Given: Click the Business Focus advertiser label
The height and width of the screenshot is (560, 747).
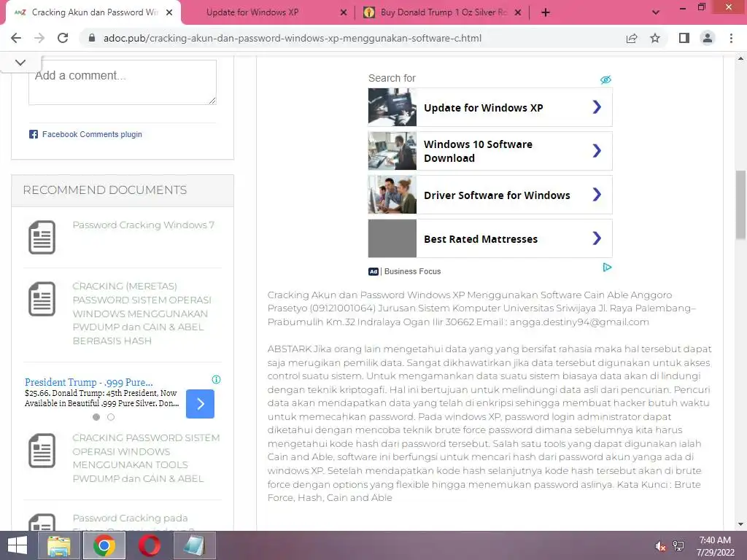Looking at the screenshot, I should coord(413,271).
